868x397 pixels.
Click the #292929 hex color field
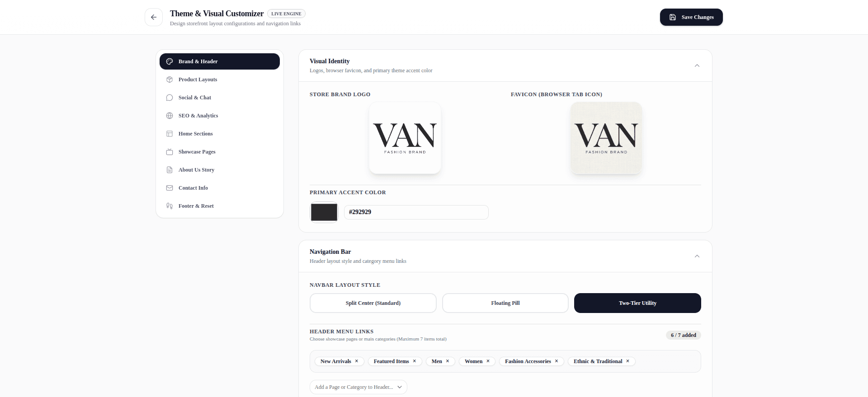(x=416, y=212)
